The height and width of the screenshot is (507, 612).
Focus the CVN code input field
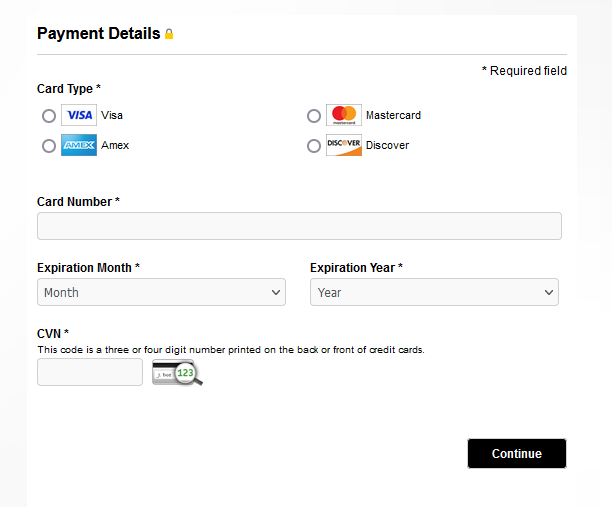90,372
